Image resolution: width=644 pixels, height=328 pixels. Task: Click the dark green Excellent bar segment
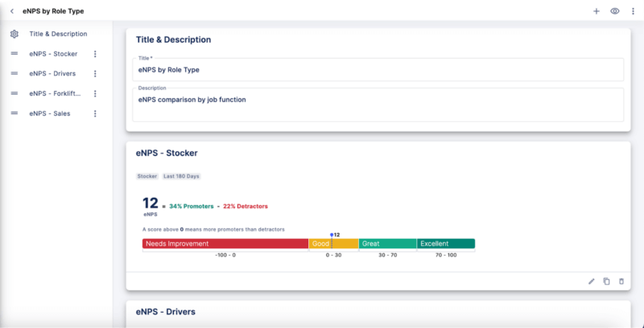point(446,244)
